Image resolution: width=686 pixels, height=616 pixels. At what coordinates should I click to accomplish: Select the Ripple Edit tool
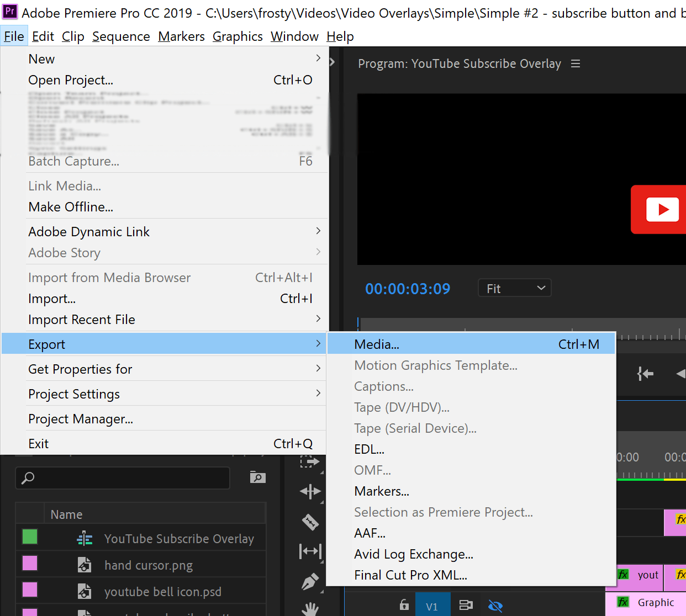[x=310, y=491]
